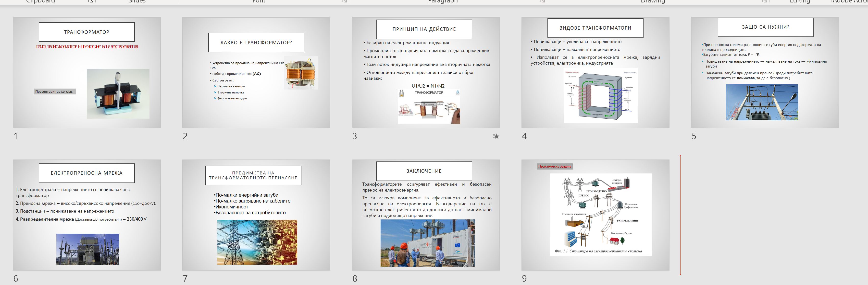The height and width of the screenshot is (285, 868).
Task: Select the ВИДОВЕ ТРАНСФОРМАТОРИ slide thumbnail
Action: [x=595, y=72]
